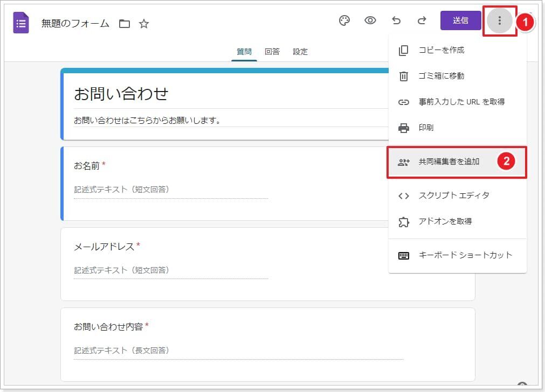The width and height of the screenshot is (545, 392).
Task: Click the keyboard icon beside キーボード ショートカット
Action: point(404,256)
